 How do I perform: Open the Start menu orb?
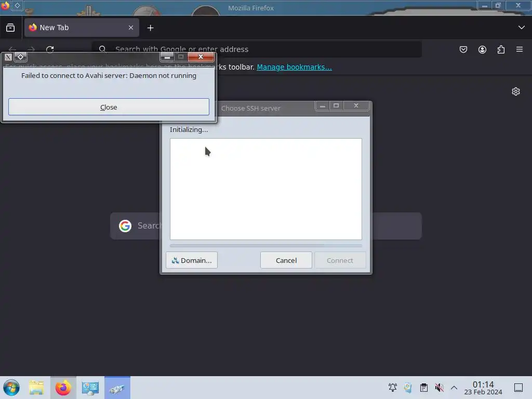[11, 388]
